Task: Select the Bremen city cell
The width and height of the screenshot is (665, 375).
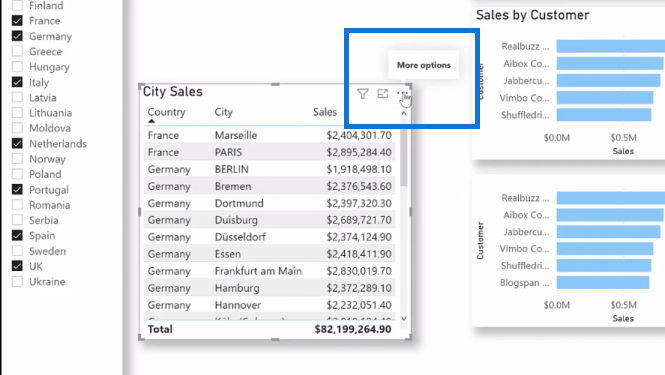Action: [x=233, y=186]
